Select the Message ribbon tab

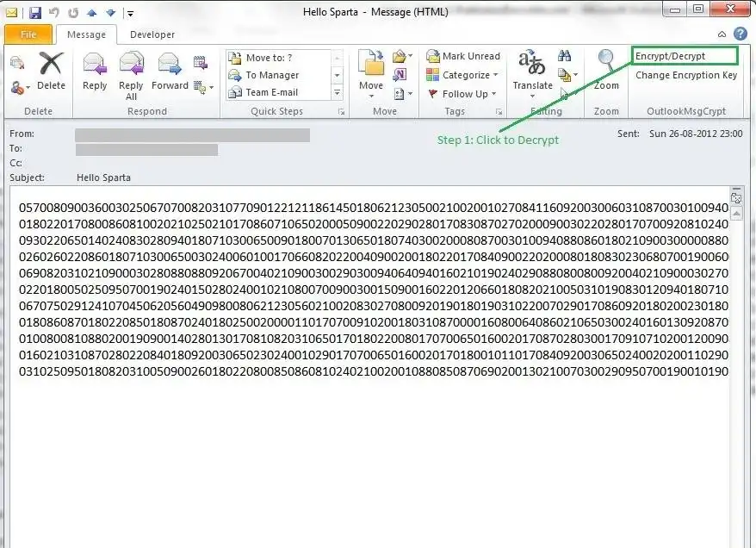(x=86, y=34)
